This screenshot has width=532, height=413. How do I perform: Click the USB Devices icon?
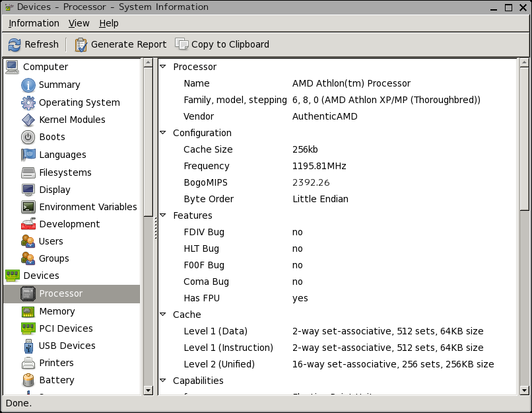[28, 346]
